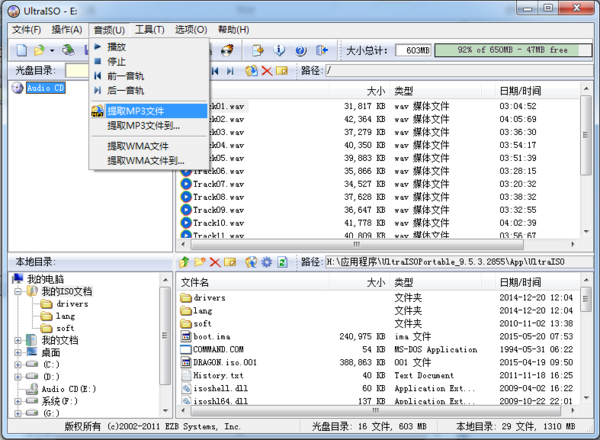Click the green refresh icon in local toolbar
This screenshot has width=600, height=440.
tap(282, 262)
